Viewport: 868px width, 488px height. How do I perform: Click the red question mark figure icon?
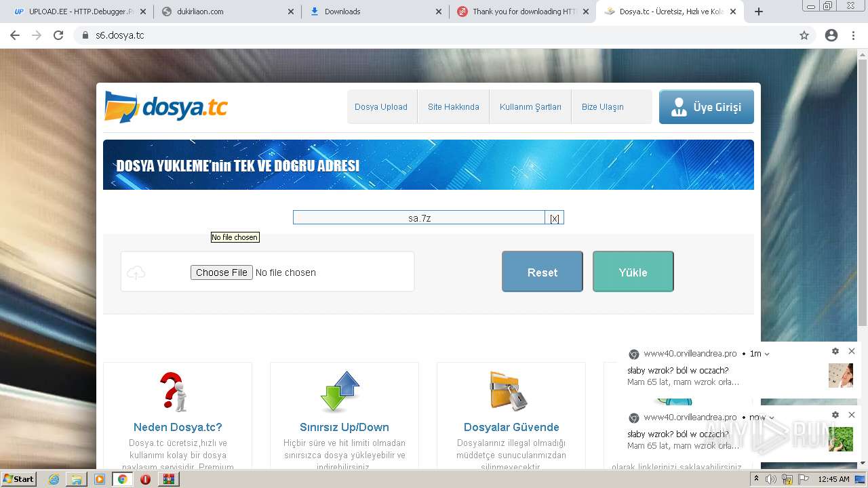pyautogui.click(x=174, y=392)
